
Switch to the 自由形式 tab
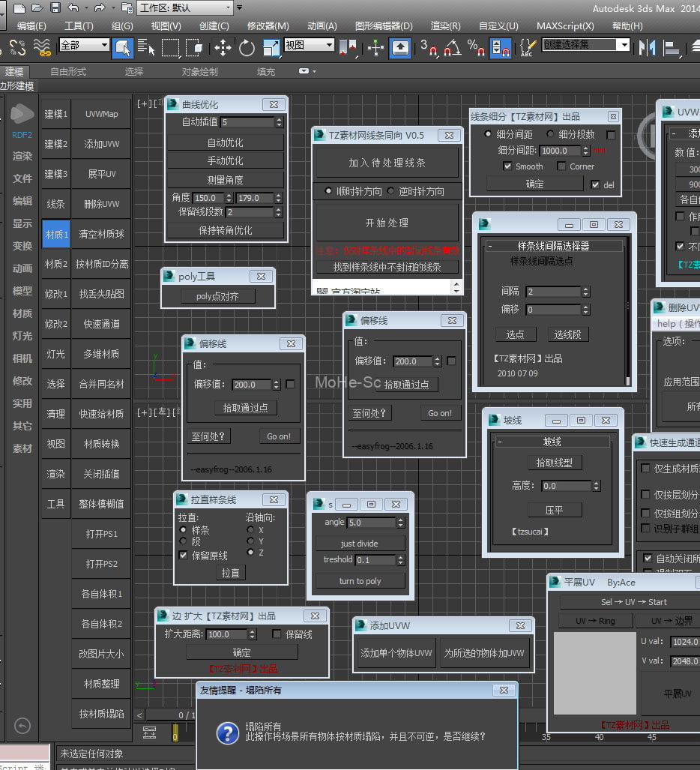pyautogui.click(x=67, y=72)
